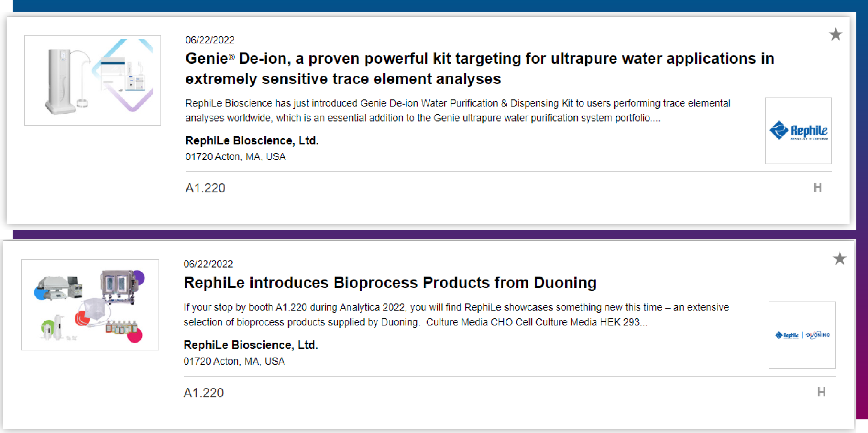This screenshot has height=433, width=868.
Task: Favorite the Genie De-ion article with star
Action: click(x=835, y=34)
